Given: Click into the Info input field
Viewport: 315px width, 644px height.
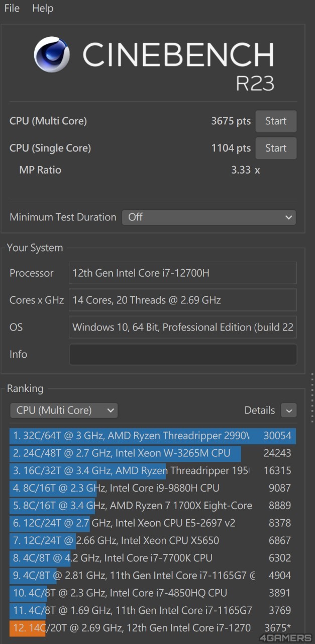Looking at the screenshot, I should (x=183, y=354).
